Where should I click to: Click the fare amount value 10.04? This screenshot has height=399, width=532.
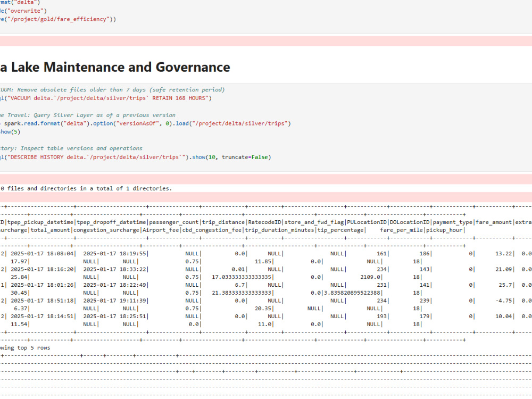tap(504, 316)
